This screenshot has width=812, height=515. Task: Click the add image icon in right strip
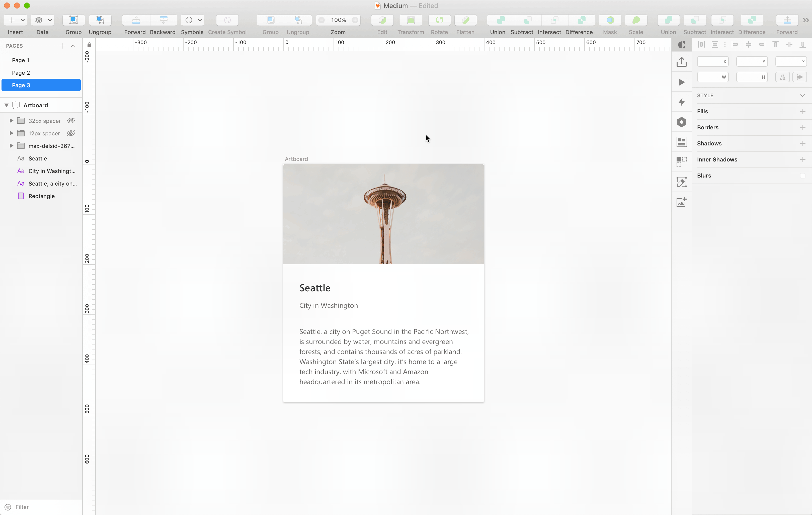(681, 202)
